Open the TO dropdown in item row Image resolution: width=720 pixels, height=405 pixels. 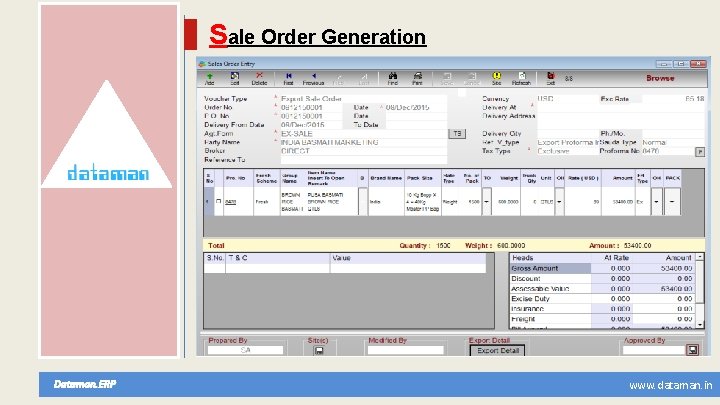487,202
